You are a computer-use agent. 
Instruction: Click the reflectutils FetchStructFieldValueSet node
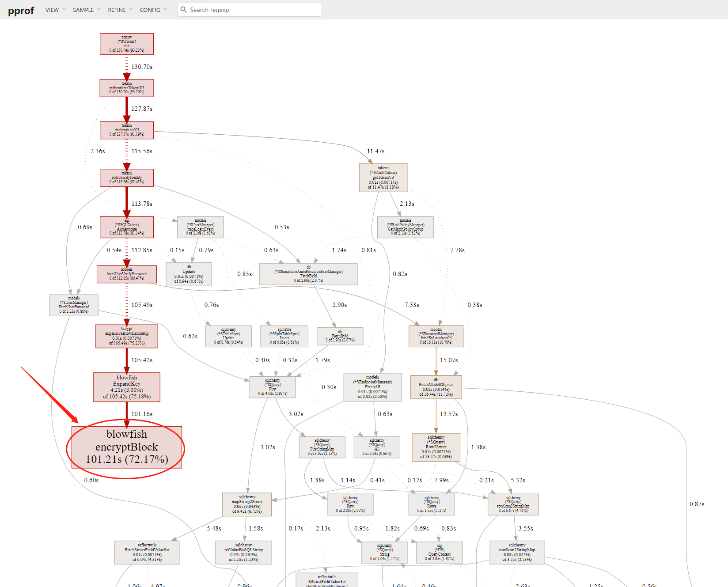click(x=147, y=553)
